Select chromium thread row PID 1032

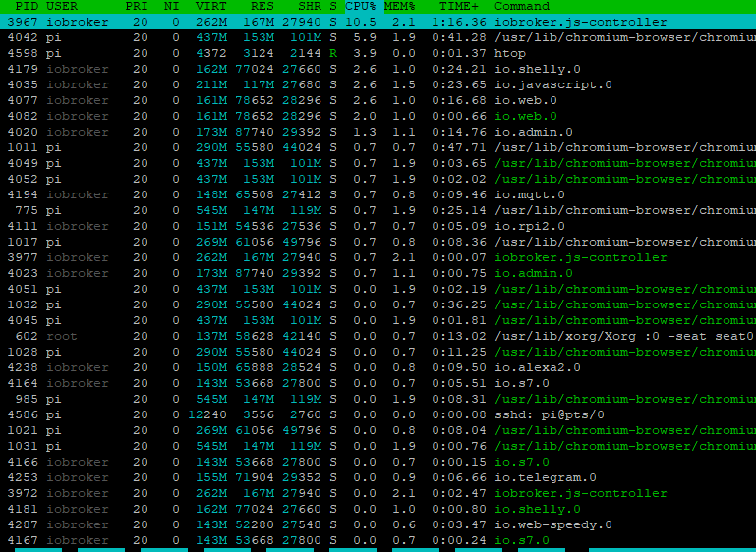click(378, 304)
